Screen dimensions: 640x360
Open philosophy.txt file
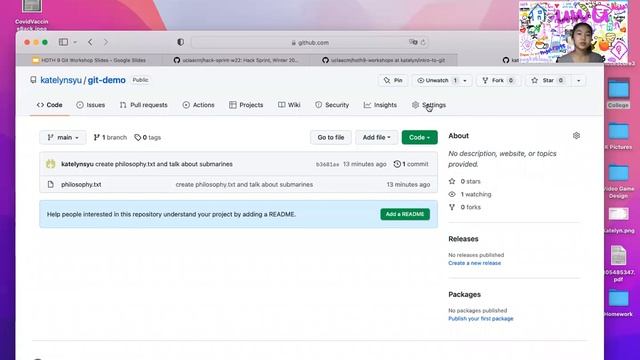[x=81, y=184]
